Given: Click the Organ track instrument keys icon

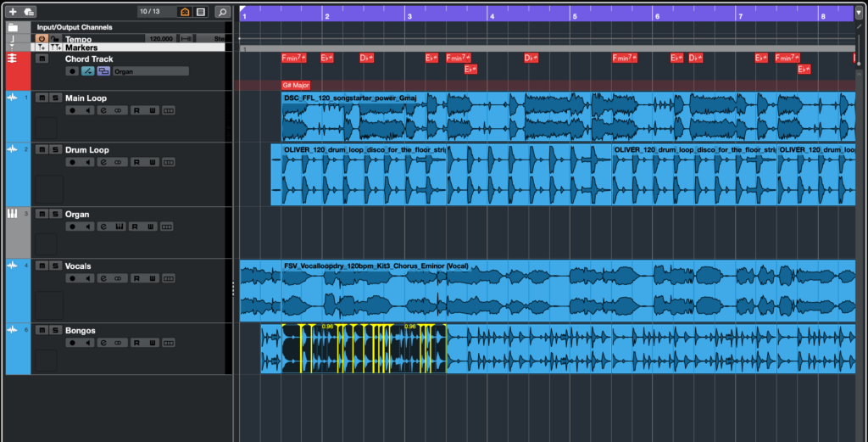Looking at the screenshot, I should (12, 214).
